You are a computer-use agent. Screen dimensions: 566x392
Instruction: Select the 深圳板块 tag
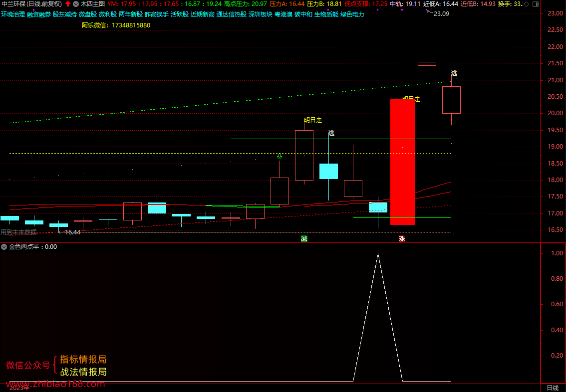coord(261,14)
